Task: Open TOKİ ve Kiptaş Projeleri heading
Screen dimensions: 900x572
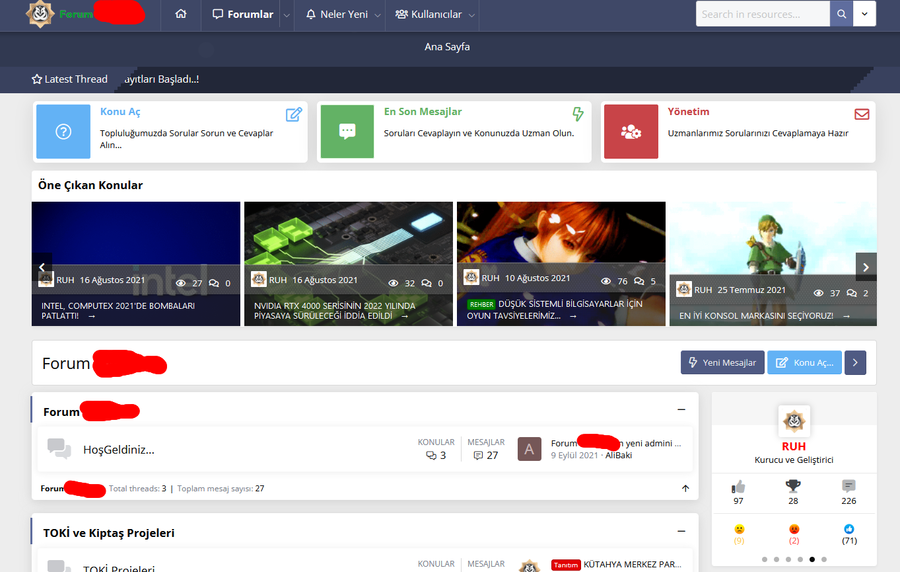Action: [108, 533]
